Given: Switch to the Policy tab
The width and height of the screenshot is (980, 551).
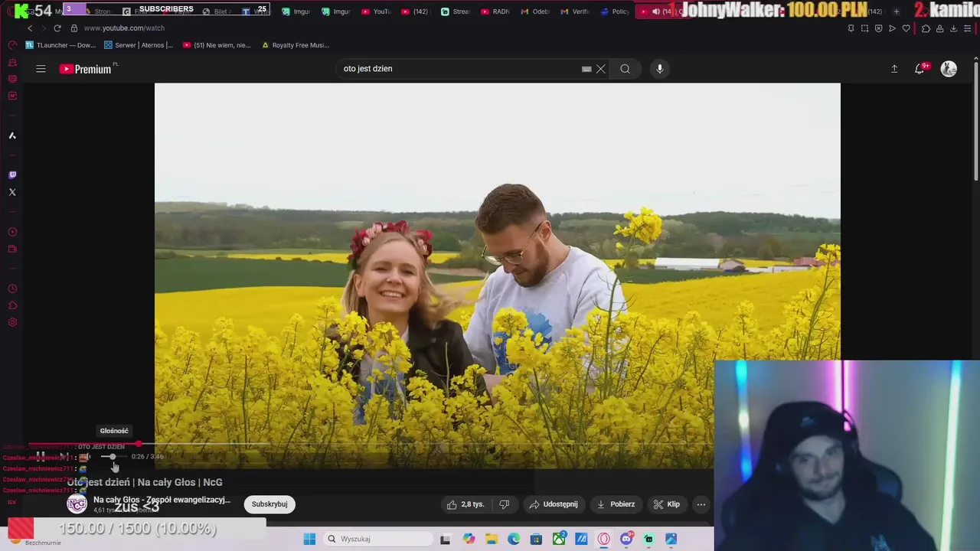Looking at the screenshot, I should tap(615, 11).
